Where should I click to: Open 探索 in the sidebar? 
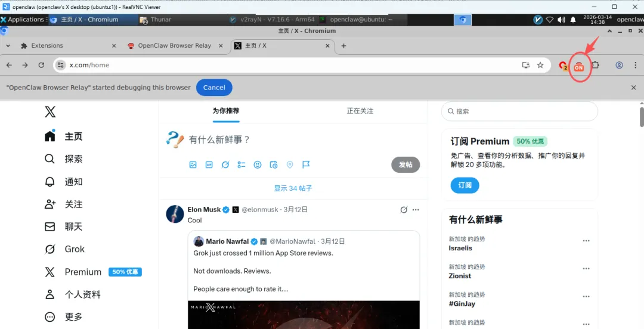(x=64, y=159)
